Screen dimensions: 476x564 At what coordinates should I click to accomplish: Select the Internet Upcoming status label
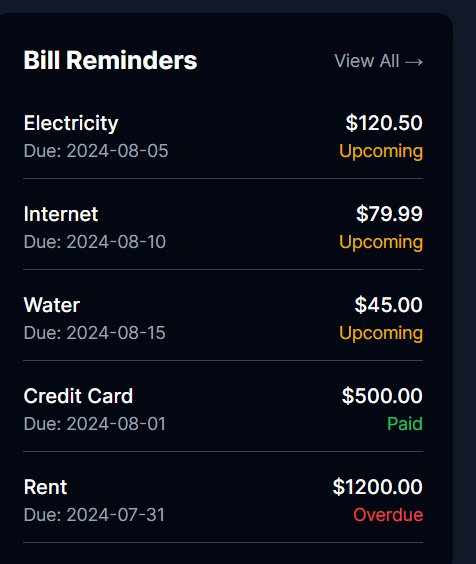click(x=381, y=242)
